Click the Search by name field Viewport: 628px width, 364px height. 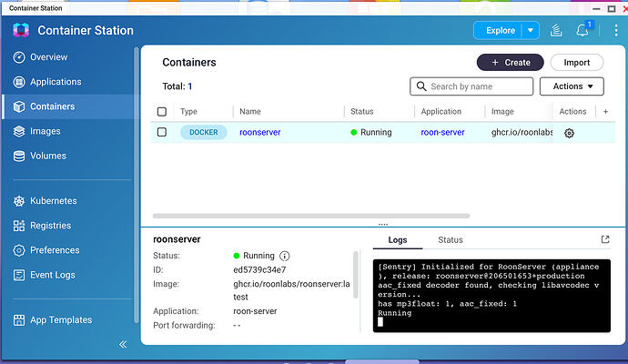tap(471, 86)
